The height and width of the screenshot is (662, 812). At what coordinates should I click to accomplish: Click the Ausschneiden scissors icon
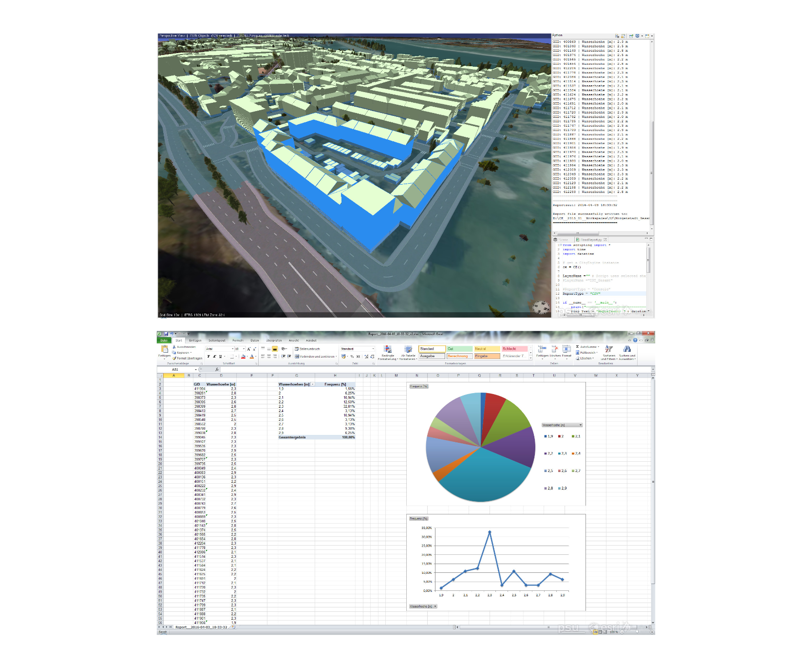click(174, 347)
